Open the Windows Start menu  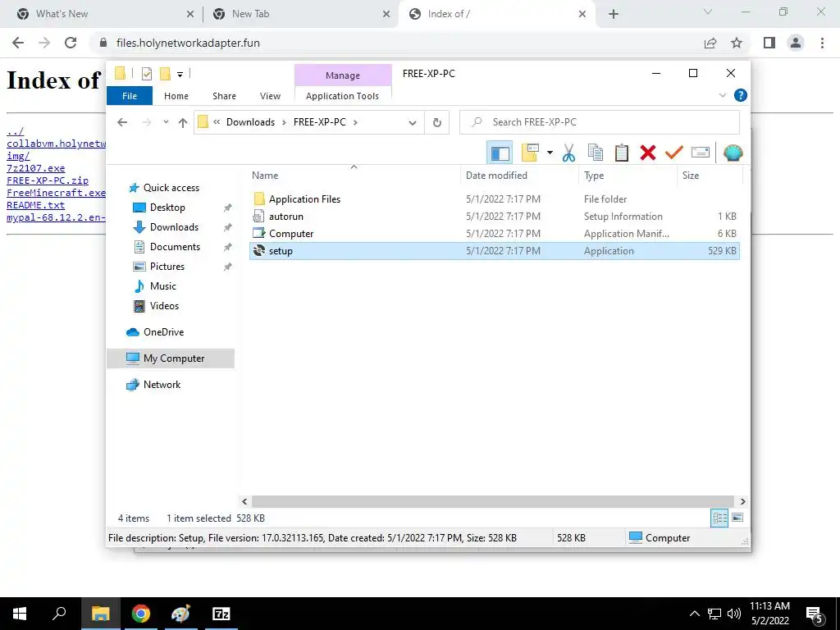(20, 614)
